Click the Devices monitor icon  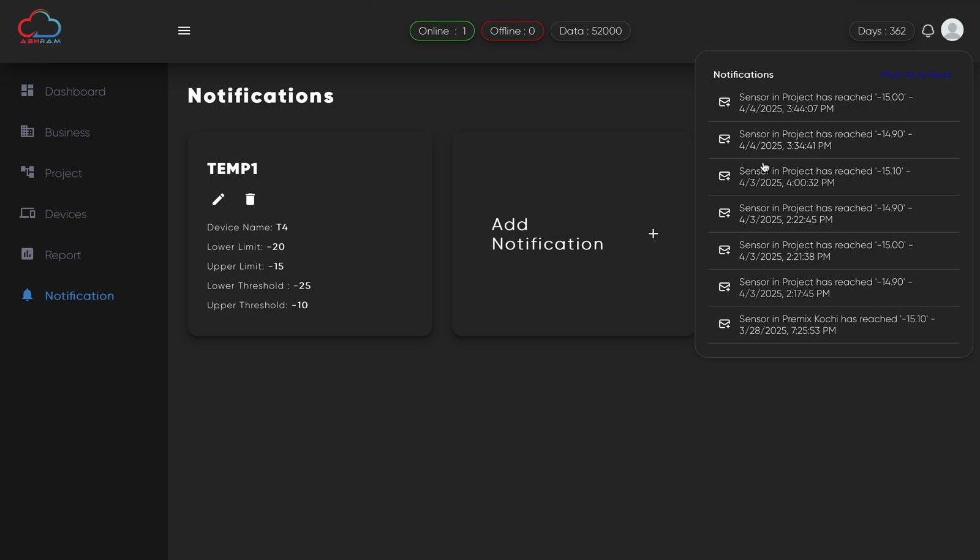click(27, 213)
